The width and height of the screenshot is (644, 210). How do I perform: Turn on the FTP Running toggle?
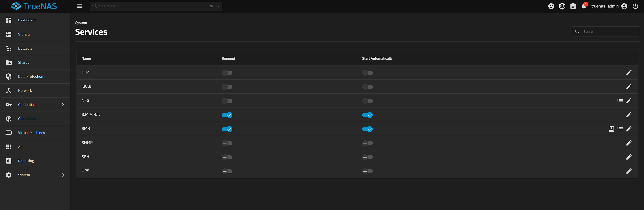click(227, 73)
